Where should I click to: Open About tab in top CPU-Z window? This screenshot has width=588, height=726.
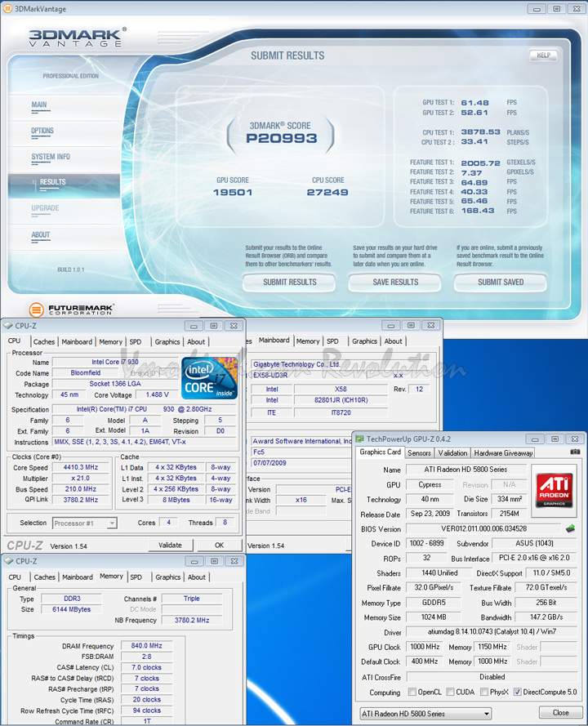pyautogui.click(x=196, y=341)
